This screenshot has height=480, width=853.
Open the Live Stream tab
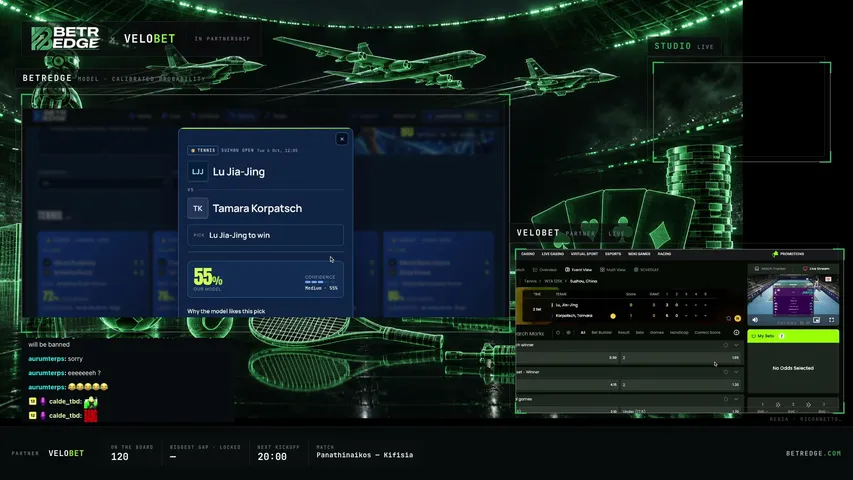(817, 268)
